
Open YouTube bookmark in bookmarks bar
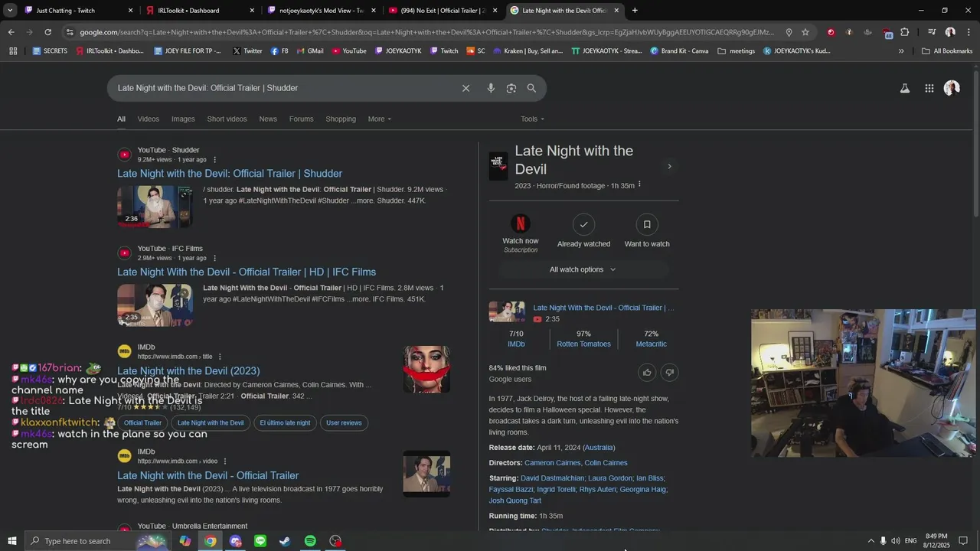348,51
